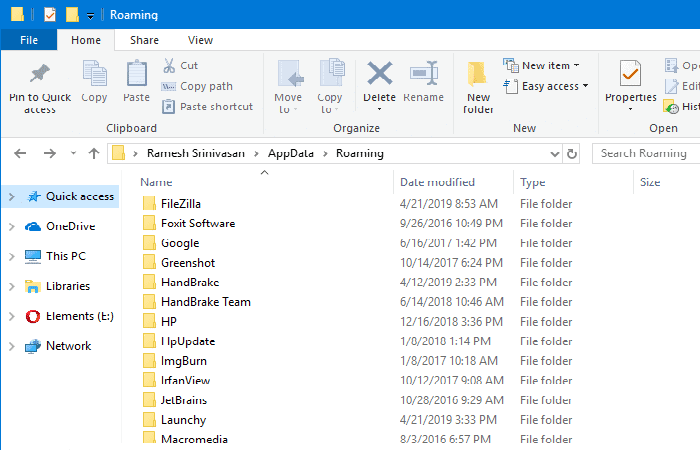The height and width of the screenshot is (450, 700).
Task: Expand Elements (E:) drive node
Action: pyautogui.click(x=12, y=316)
